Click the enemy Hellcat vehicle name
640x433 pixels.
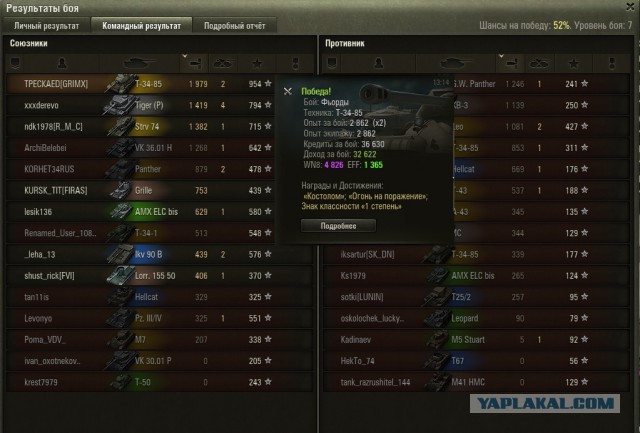coord(464,169)
